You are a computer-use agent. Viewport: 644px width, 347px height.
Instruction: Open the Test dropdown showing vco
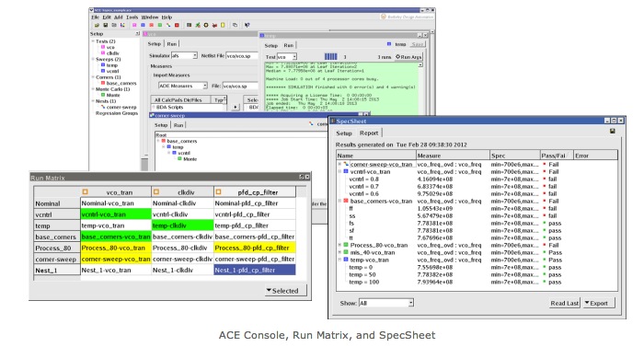coord(287,57)
